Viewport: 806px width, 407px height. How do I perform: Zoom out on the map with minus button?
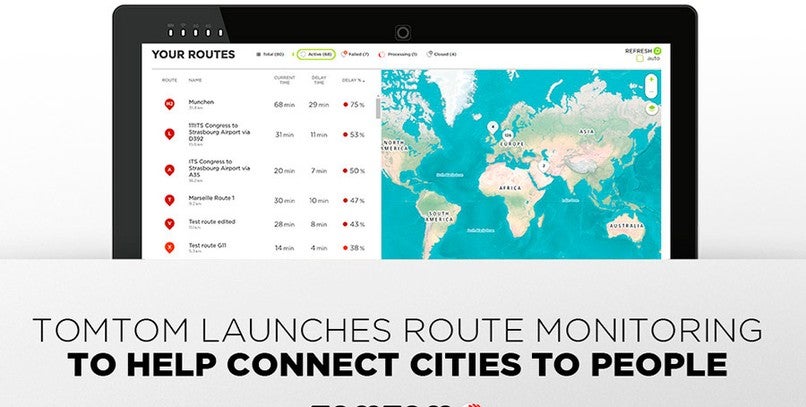pos(651,91)
